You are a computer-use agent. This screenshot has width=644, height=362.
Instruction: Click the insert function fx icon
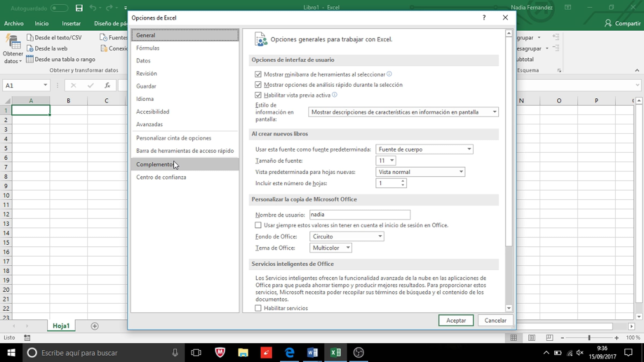click(x=107, y=85)
